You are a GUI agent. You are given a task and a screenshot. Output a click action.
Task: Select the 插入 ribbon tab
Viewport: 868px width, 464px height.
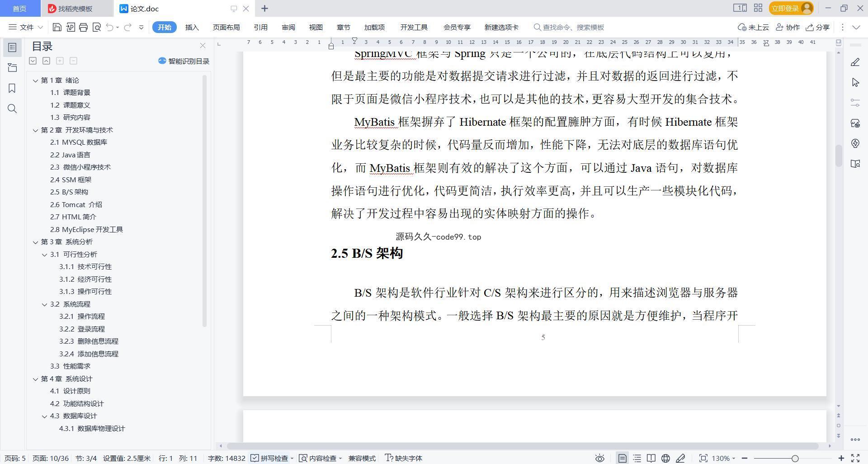[192, 27]
